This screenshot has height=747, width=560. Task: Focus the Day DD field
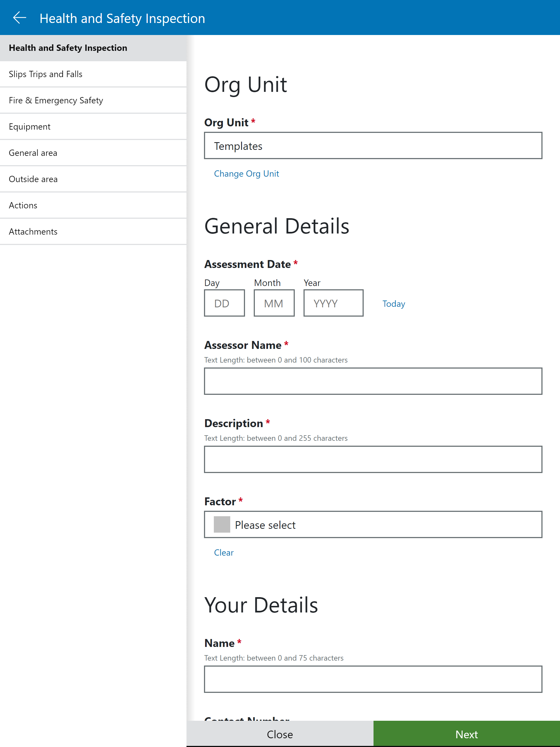pos(224,303)
